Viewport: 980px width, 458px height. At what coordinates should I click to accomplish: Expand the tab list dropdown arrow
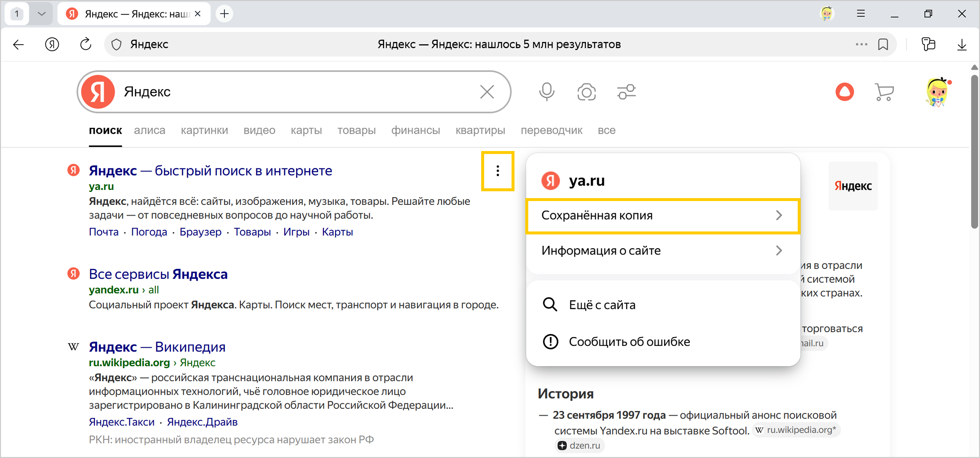[x=41, y=14]
